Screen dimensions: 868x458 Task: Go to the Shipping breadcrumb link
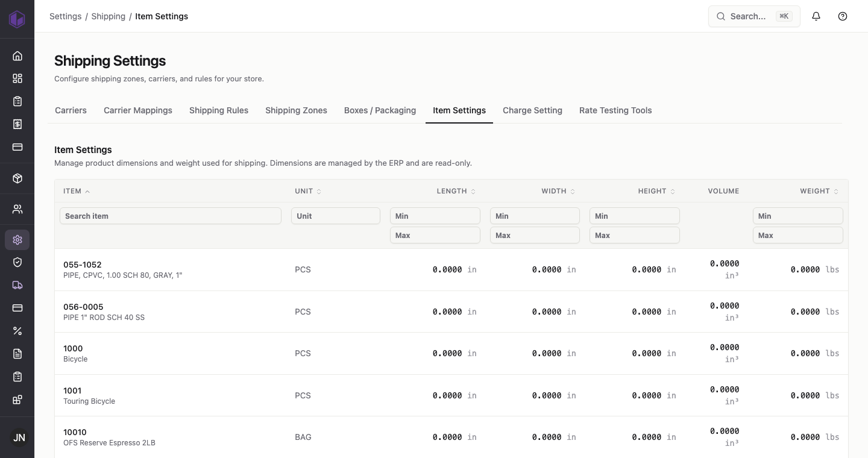click(x=108, y=16)
